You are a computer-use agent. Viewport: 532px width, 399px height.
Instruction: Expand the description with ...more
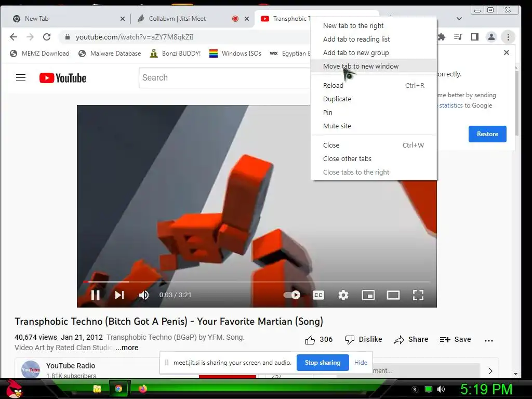[x=127, y=348]
